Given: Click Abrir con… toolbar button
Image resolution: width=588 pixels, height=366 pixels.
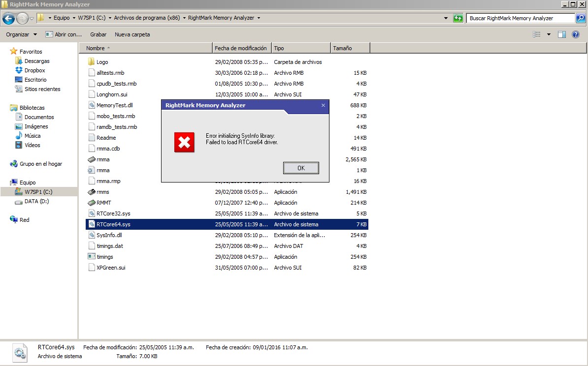Looking at the screenshot, I should coord(64,34).
